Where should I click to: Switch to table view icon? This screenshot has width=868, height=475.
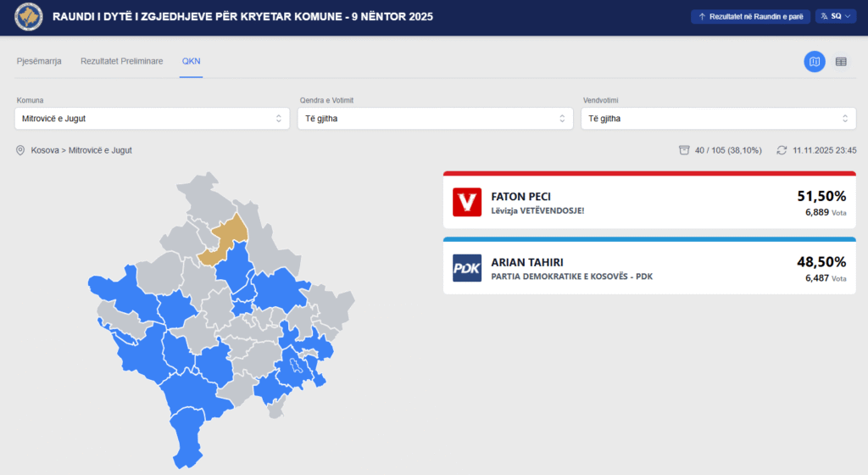coord(841,62)
